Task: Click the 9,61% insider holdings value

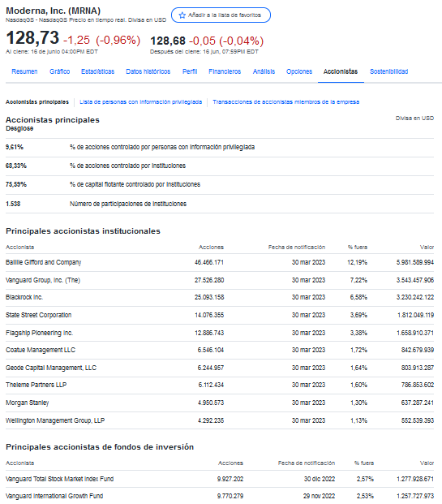Action: point(15,147)
